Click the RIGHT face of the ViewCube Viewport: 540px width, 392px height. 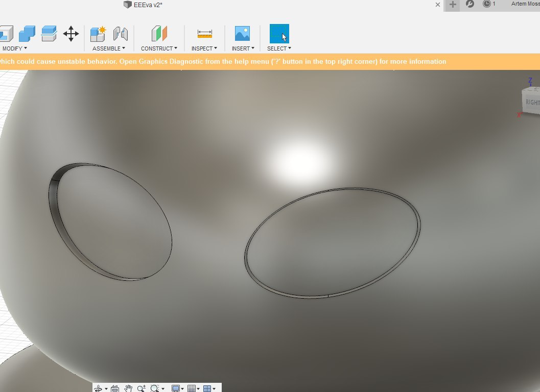(532, 103)
